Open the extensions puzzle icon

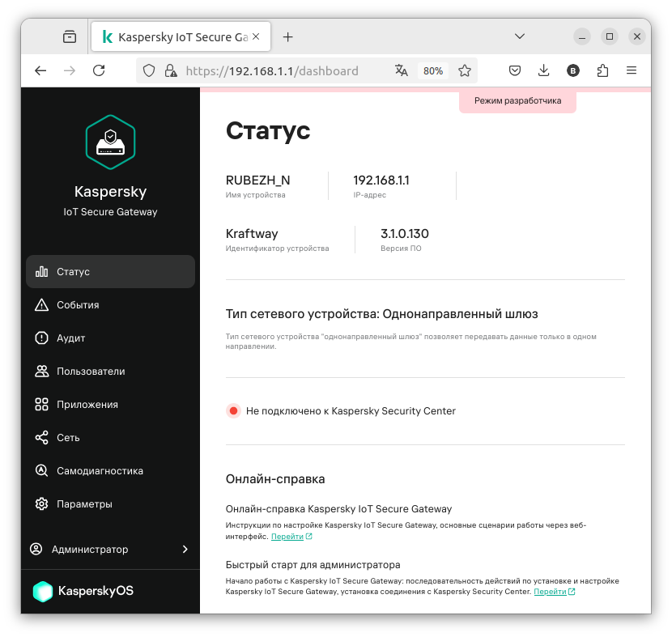[602, 70]
